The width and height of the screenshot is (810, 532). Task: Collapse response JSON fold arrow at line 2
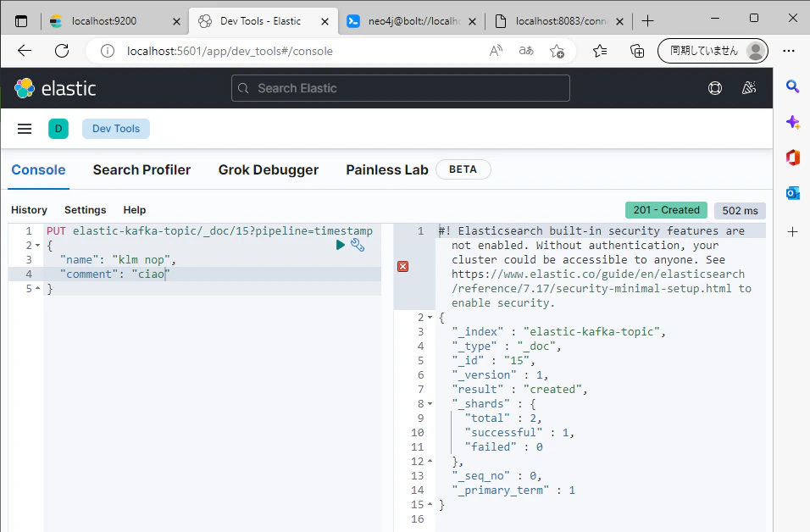[x=430, y=318]
